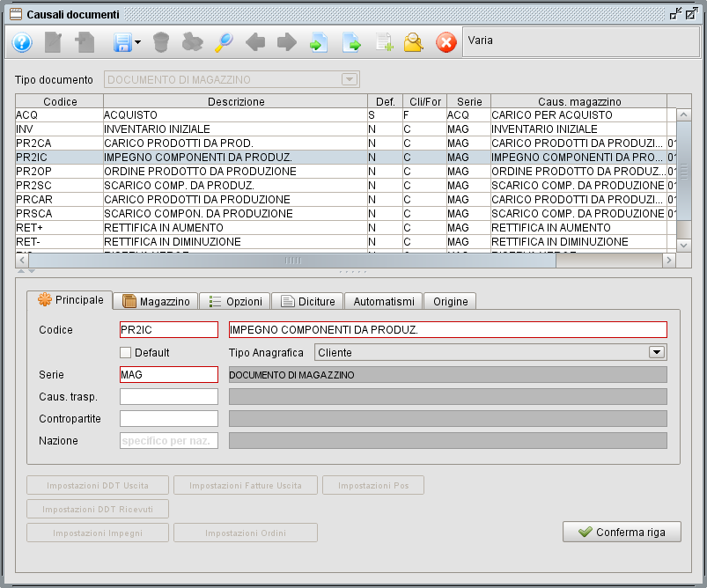Start a search with the magnifier icon
707x588 pixels.
click(x=224, y=42)
